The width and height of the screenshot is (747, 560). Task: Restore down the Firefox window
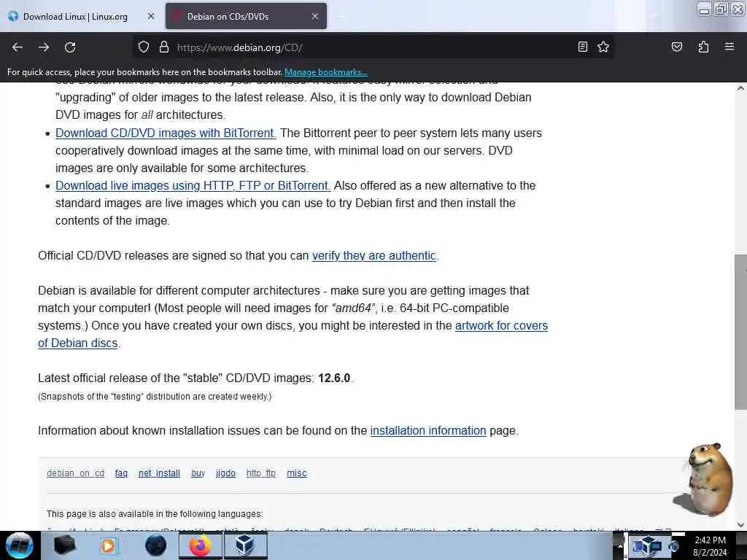click(x=721, y=9)
